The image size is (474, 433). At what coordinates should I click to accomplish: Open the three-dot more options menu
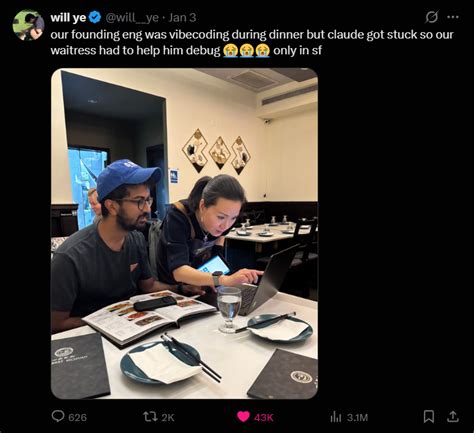[453, 17]
